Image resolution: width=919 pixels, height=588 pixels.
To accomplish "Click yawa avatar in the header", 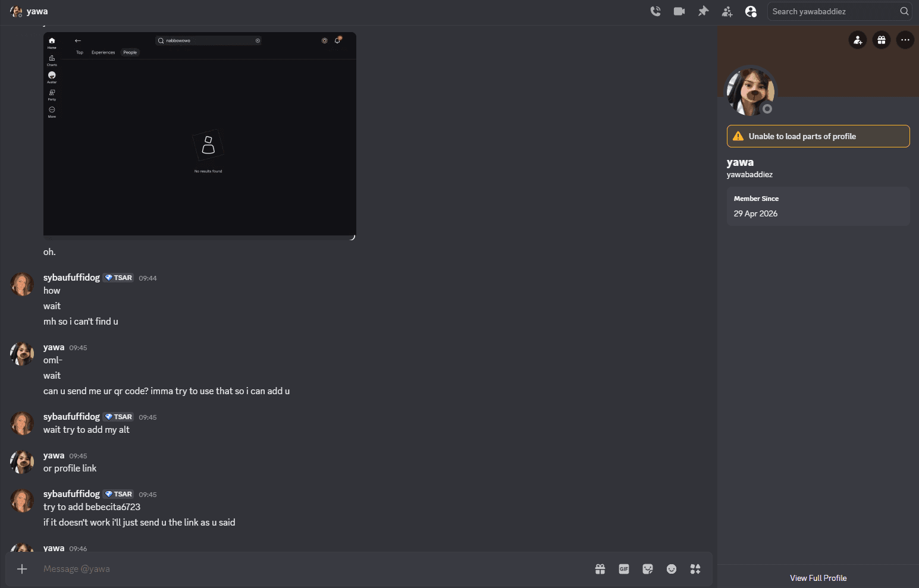I will click(x=16, y=11).
